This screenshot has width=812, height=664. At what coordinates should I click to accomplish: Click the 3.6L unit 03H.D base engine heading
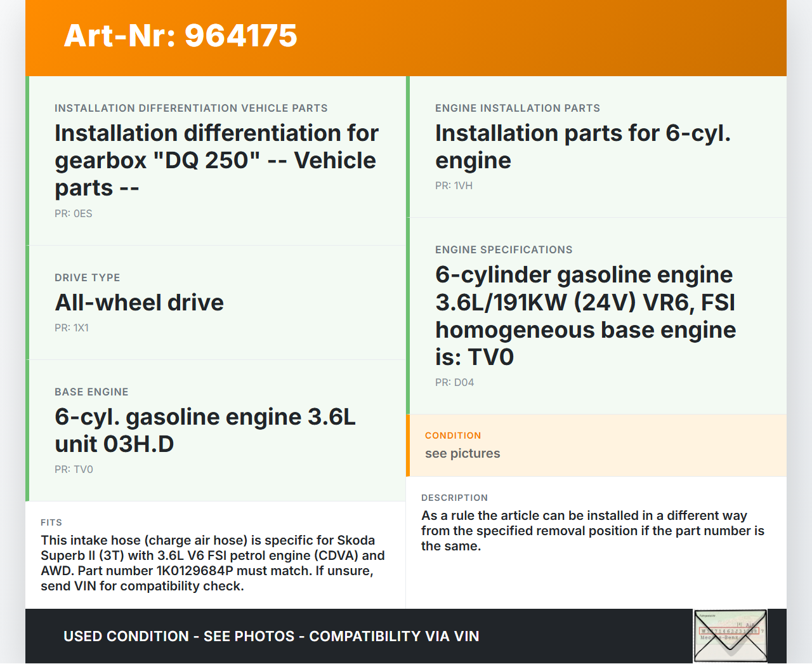(205, 430)
